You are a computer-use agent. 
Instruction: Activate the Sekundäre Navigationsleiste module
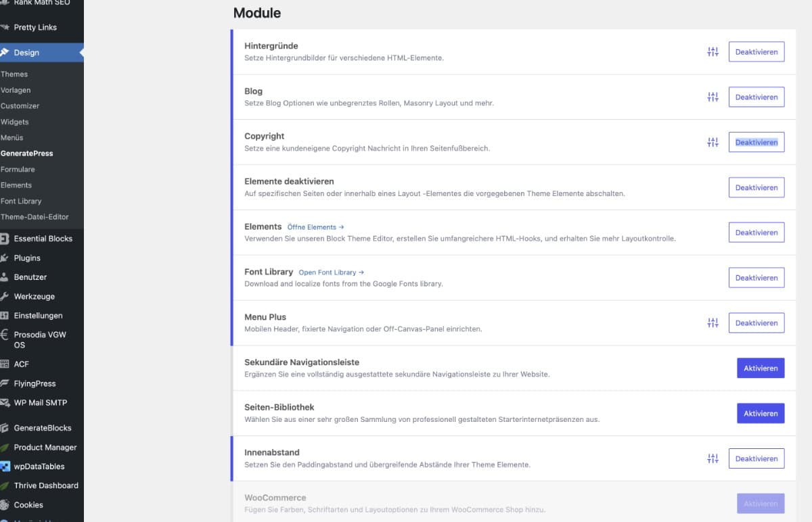pos(760,369)
